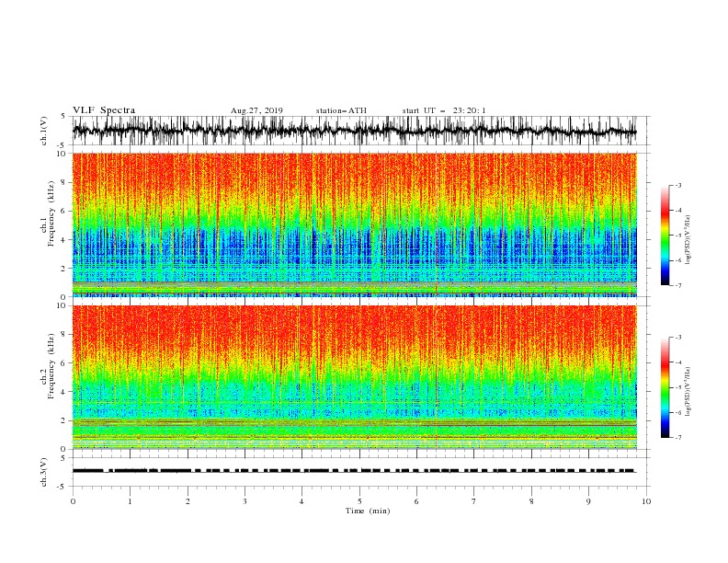This screenshot has width=728, height=563.
Task: Click the ch.3 dashed signal trace
Action: click(354, 471)
